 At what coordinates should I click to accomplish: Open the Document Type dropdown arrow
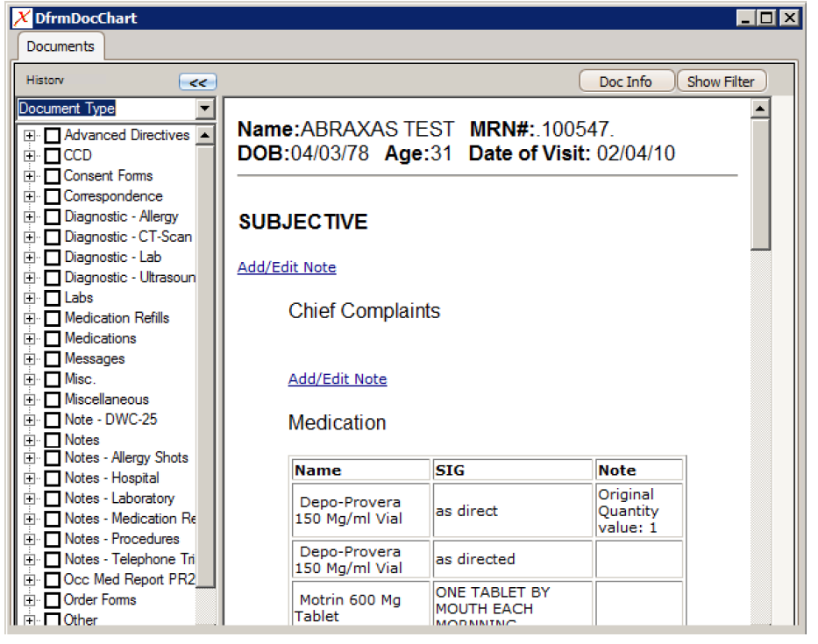click(x=205, y=109)
